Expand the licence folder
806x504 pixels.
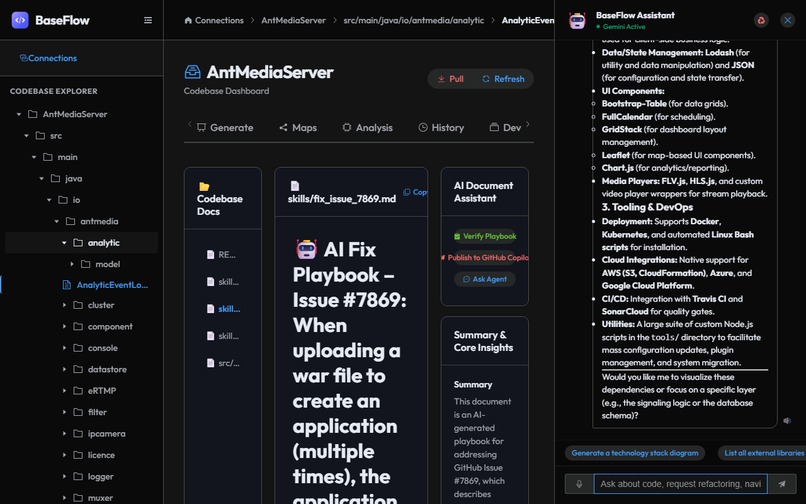(x=64, y=455)
